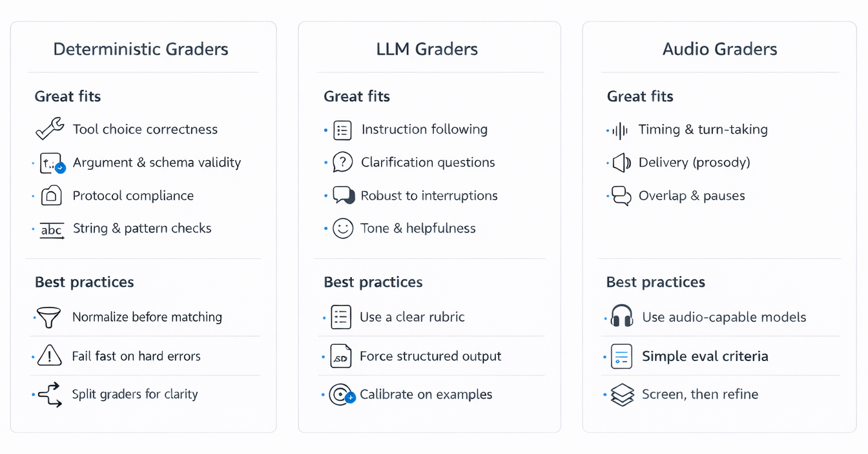Click the speaker icon for Delivery (prosody)
Image resolution: width=868 pixels, height=454 pixels.
(x=621, y=163)
